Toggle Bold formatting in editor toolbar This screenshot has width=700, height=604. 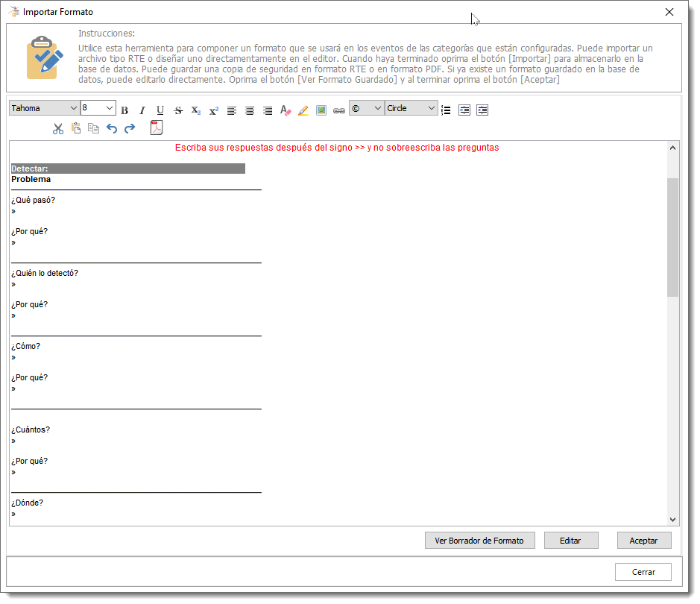(124, 110)
